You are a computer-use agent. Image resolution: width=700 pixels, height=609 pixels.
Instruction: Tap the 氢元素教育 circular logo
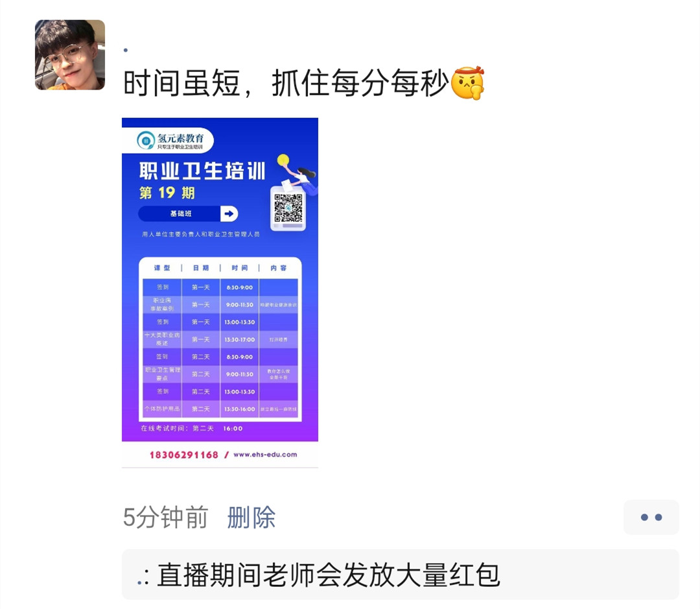point(146,140)
